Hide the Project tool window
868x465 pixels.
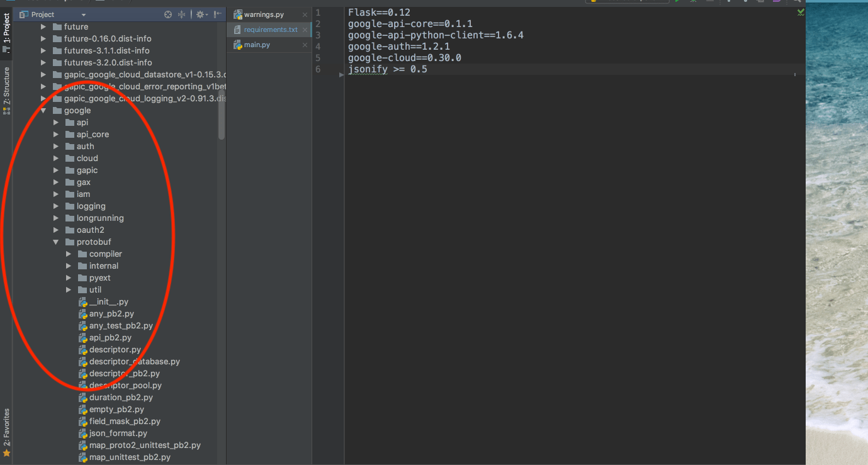click(217, 14)
